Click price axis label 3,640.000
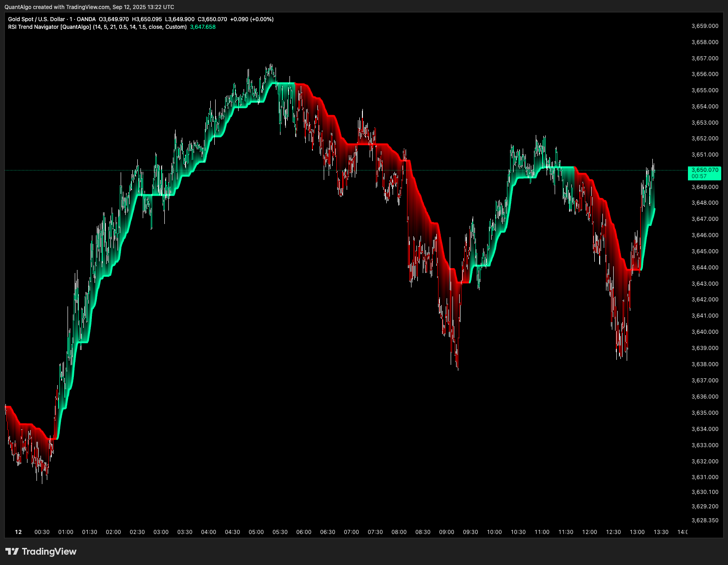The width and height of the screenshot is (728, 565). (x=705, y=332)
